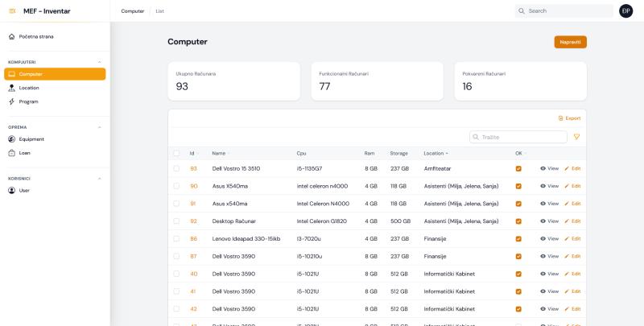Click the eye View icon for computer 40

point(543,274)
